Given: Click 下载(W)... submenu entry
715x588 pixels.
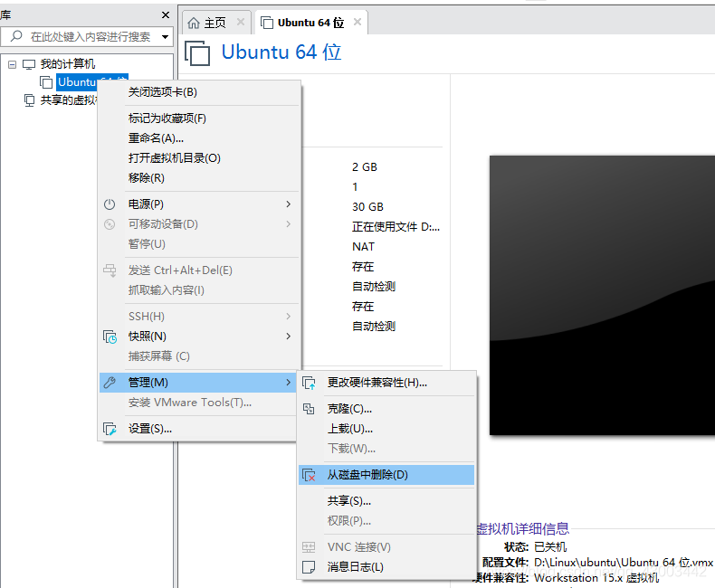Looking at the screenshot, I should click(x=386, y=449).
